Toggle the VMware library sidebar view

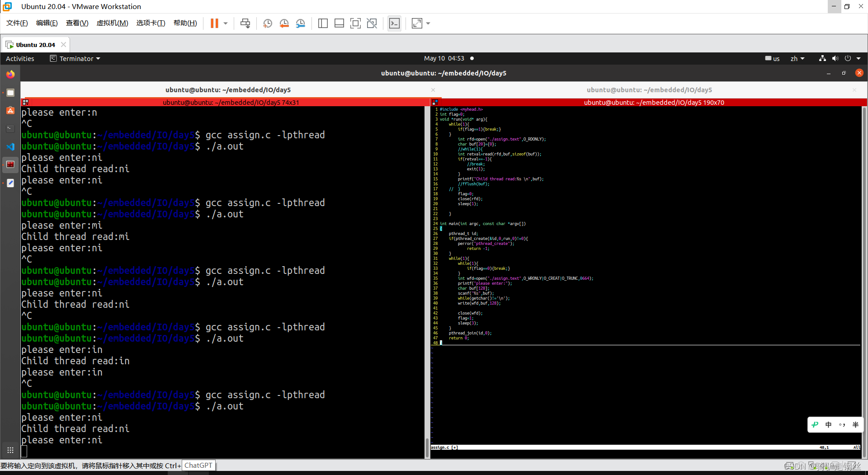(x=323, y=23)
